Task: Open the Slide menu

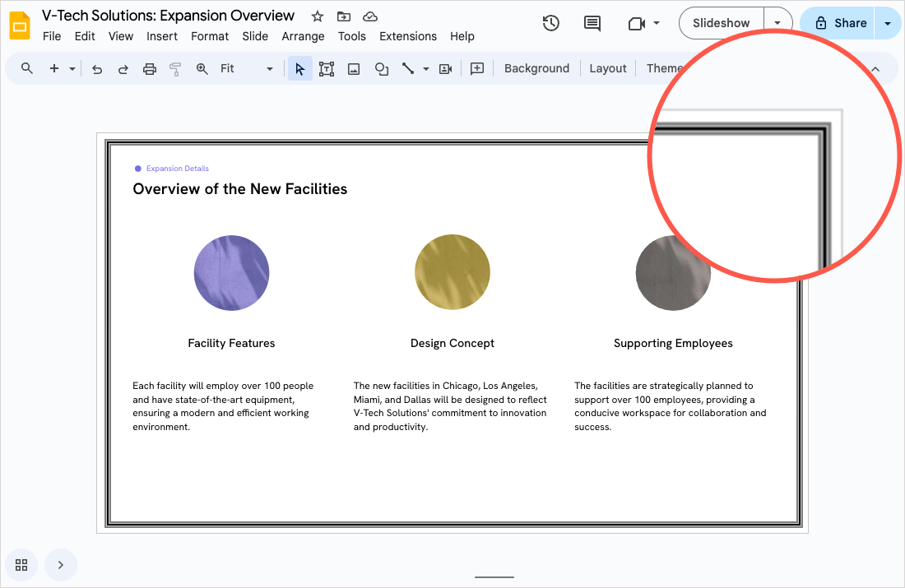Action: (255, 36)
